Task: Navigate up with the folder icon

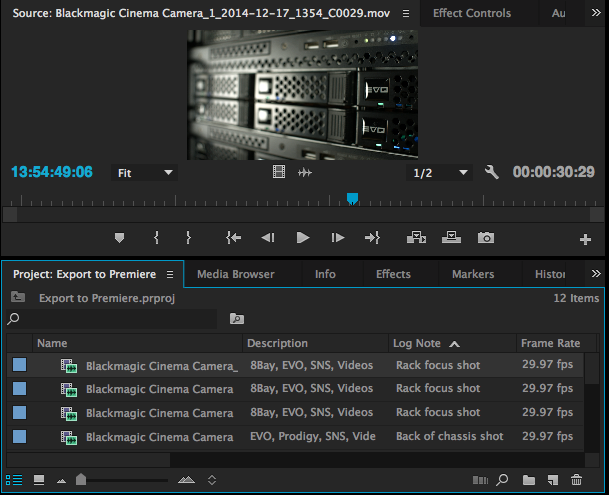Action: (x=18, y=297)
